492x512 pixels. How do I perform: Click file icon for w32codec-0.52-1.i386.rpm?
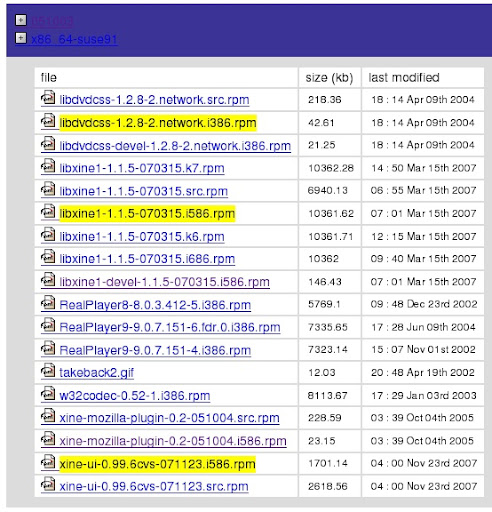[x=48, y=393]
